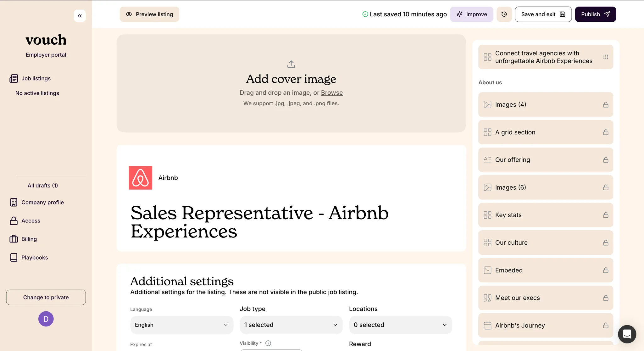Image resolution: width=644 pixels, height=351 pixels.
Task: Open Job listings in the sidebar
Action: pos(36,78)
